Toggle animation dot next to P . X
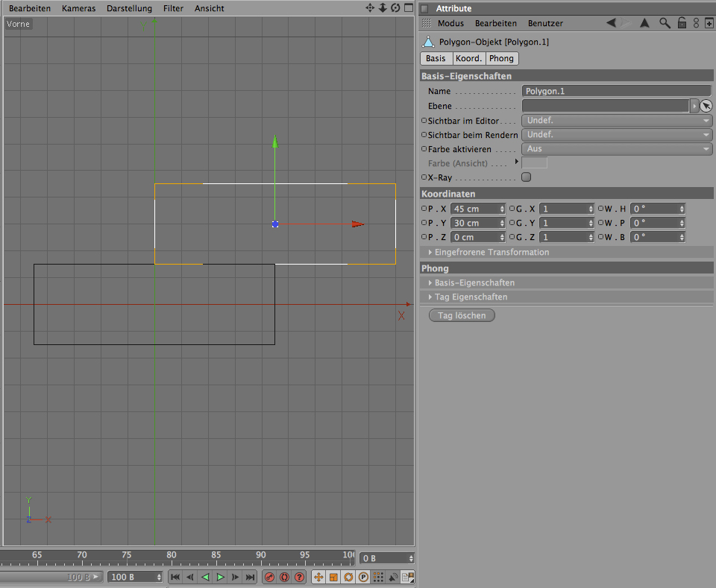This screenshot has height=588, width=716. pyautogui.click(x=424, y=209)
